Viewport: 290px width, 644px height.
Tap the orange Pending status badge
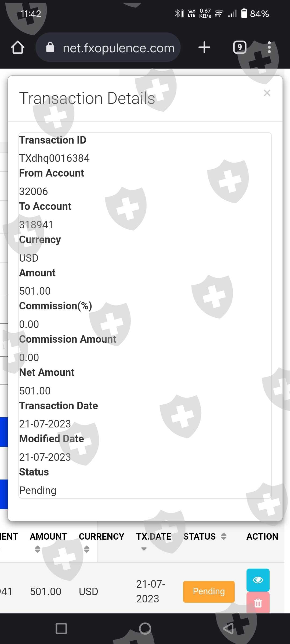point(209,591)
